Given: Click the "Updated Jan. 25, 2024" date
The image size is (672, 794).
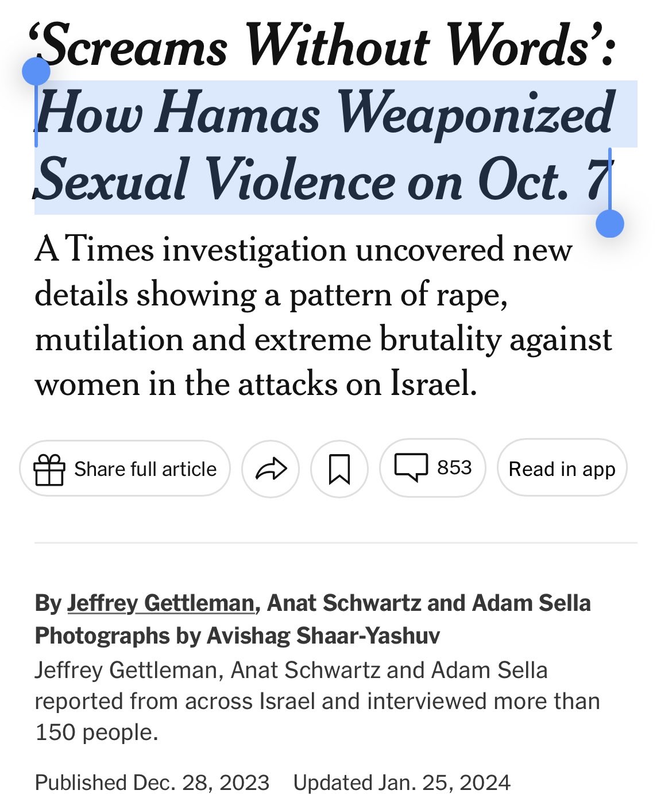Looking at the screenshot, I should coord(401,782).
